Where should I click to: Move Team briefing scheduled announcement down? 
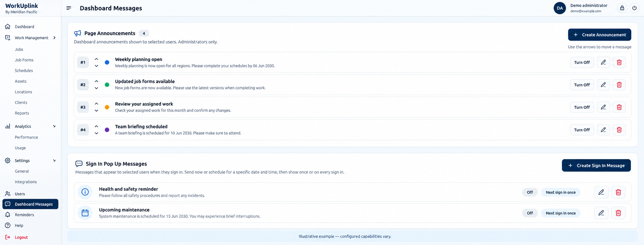pyautogui.click(x=97, y=133)
